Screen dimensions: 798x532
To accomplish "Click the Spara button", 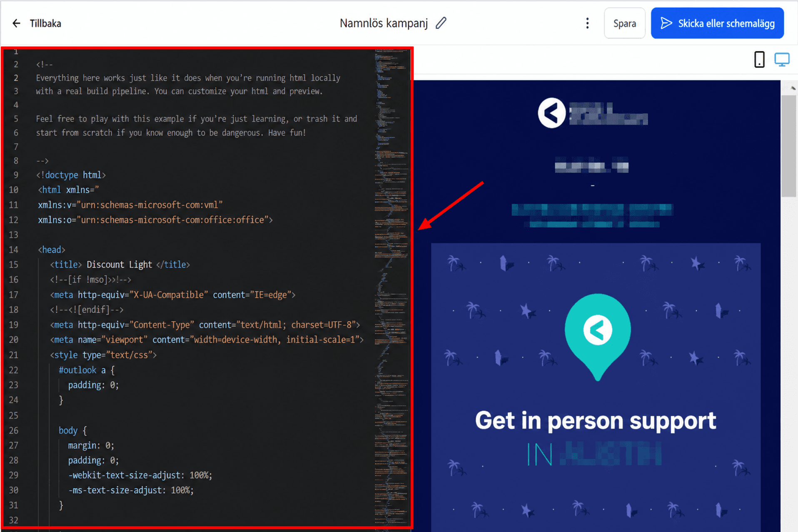I will point(624,23).
